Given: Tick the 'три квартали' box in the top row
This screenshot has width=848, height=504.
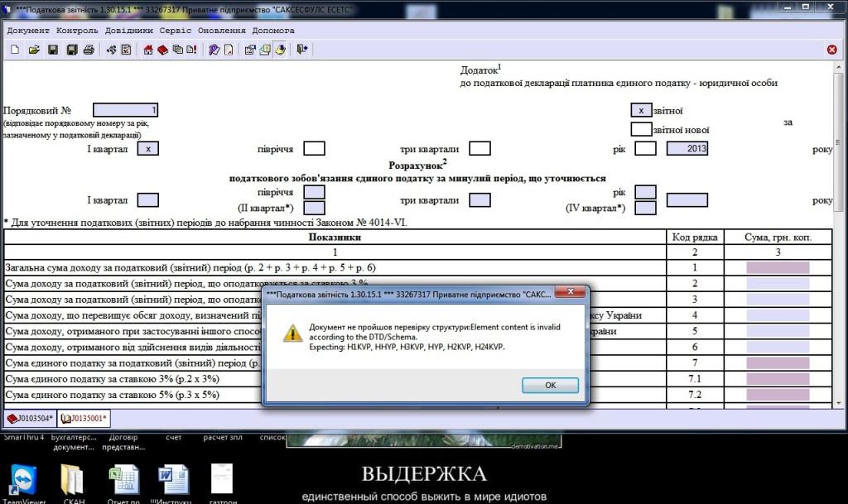Looking at the screenshot, I should coord(479,149).
